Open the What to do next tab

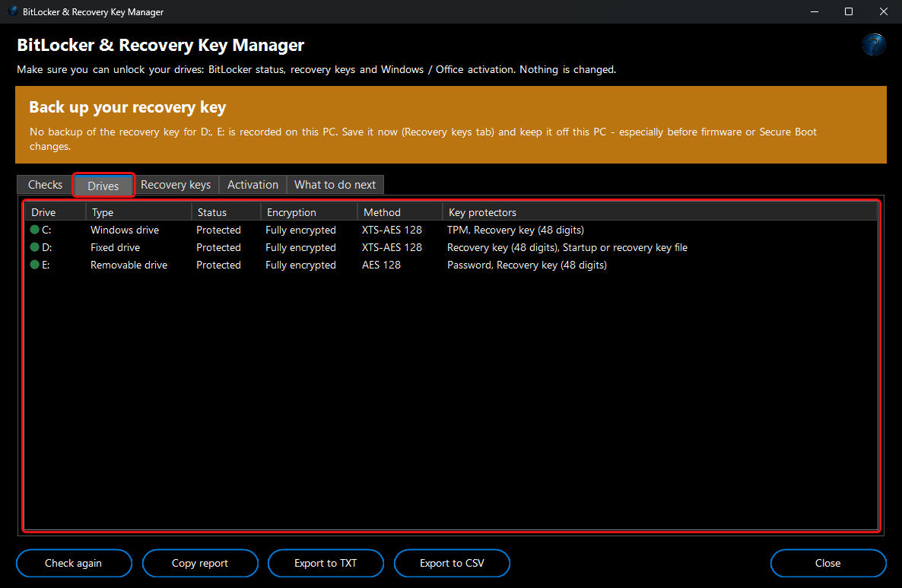coord(335,185)
